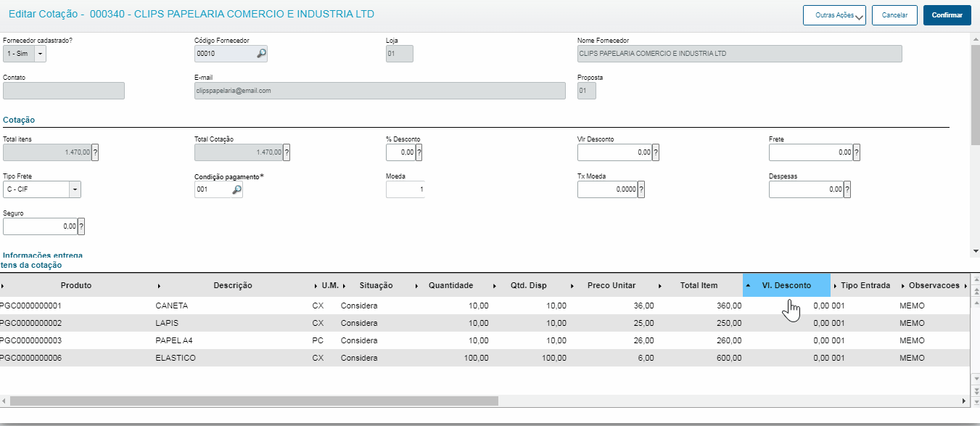Select the PGC0000000003 product cell
This screenshot has height=426, width=980.
(76, 340)
